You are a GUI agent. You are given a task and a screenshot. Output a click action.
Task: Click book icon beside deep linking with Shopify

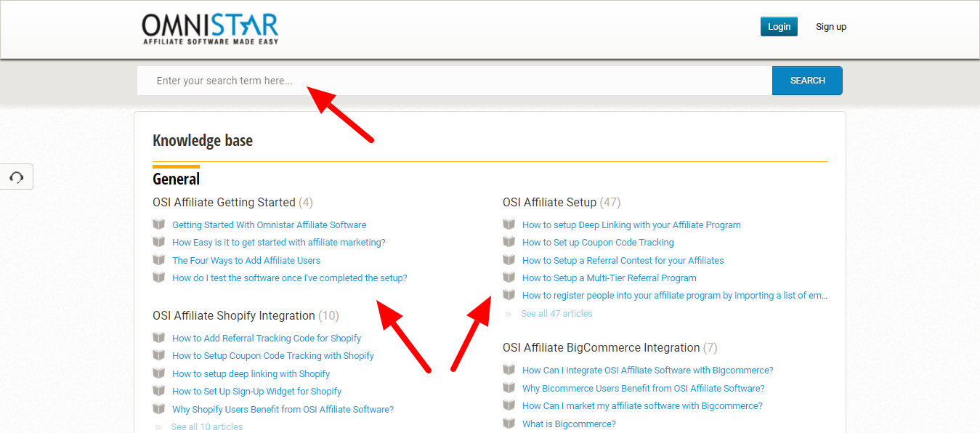159,373
